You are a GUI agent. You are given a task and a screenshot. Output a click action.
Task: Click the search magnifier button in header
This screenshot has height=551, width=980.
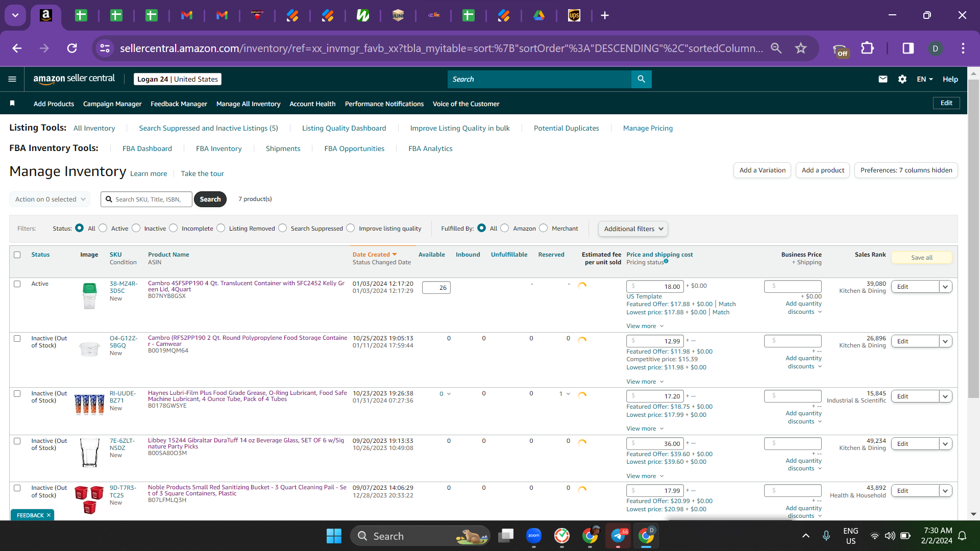pos(642,79)
